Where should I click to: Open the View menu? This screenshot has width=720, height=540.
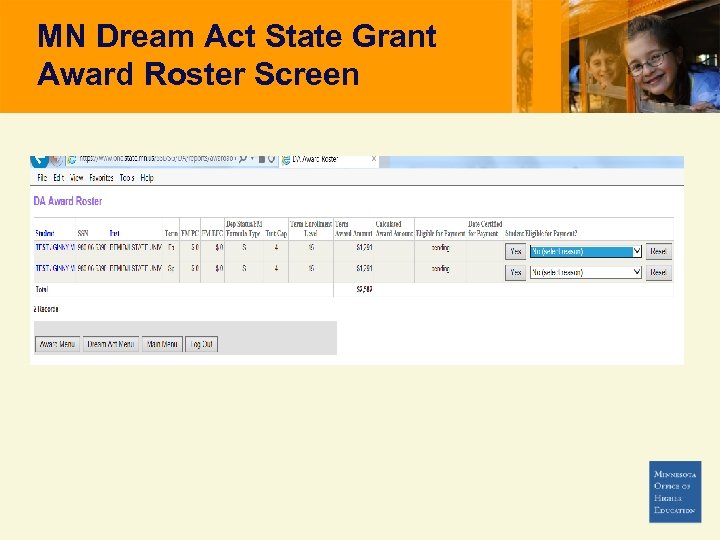(x=76, y=178)
